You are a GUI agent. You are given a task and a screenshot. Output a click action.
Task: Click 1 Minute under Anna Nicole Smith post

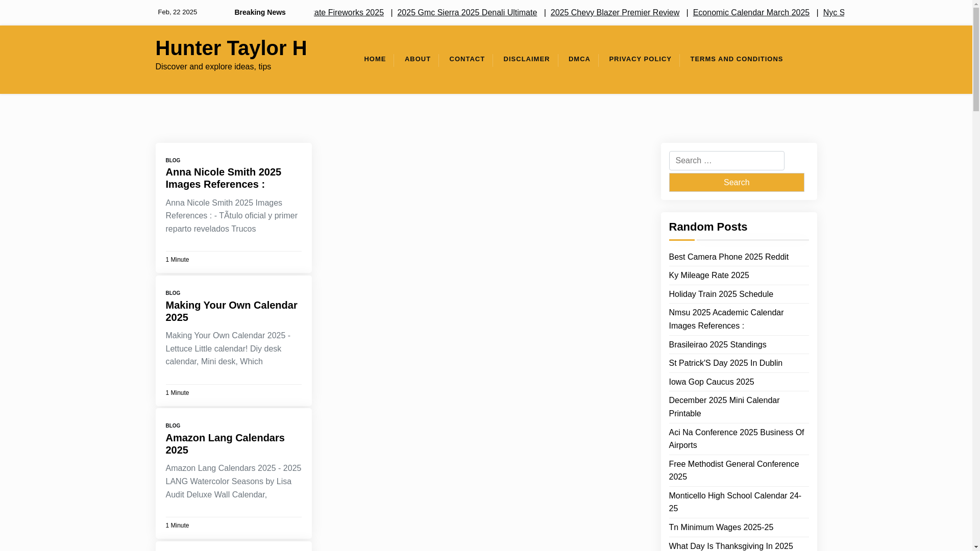coord(177,260)
